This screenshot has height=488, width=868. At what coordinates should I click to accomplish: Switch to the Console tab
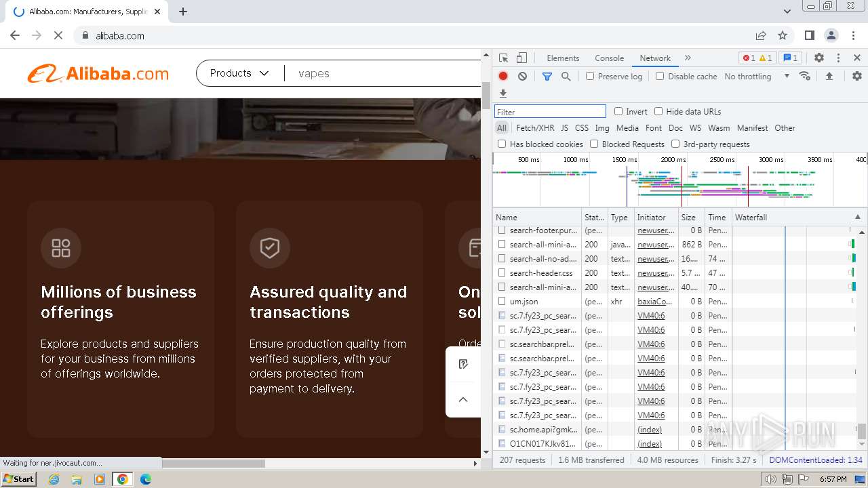click(609, 58)
